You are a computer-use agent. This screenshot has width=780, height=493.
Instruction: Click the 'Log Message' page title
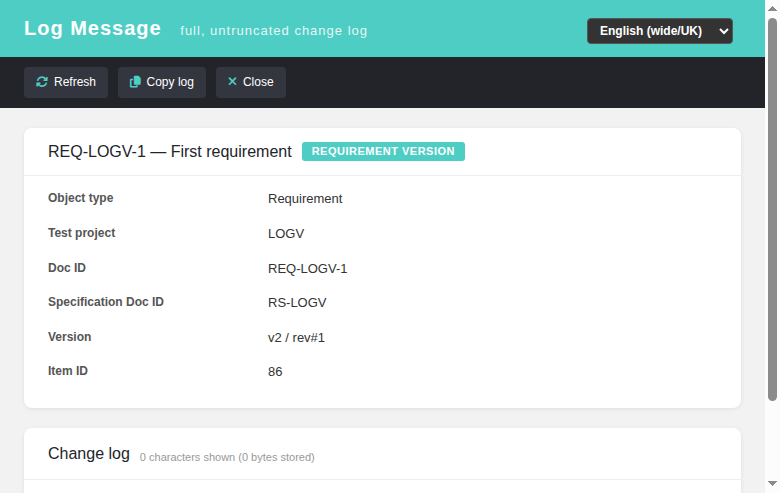coord(93,28)
